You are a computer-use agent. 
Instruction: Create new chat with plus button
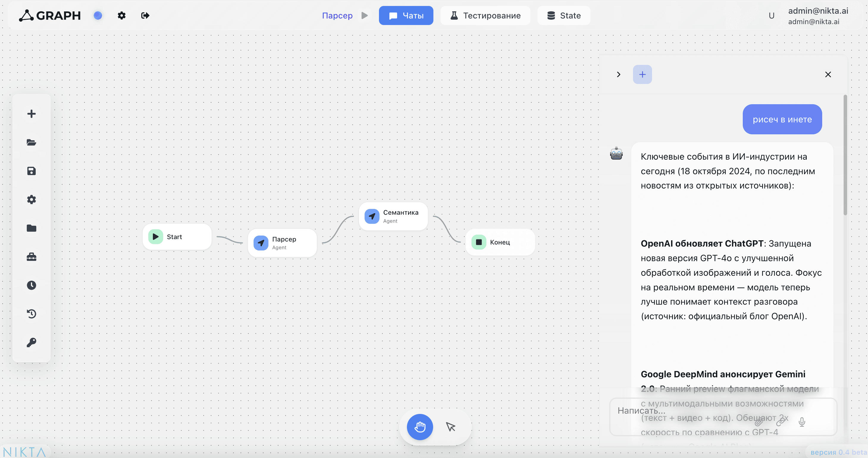coord(642,74)
